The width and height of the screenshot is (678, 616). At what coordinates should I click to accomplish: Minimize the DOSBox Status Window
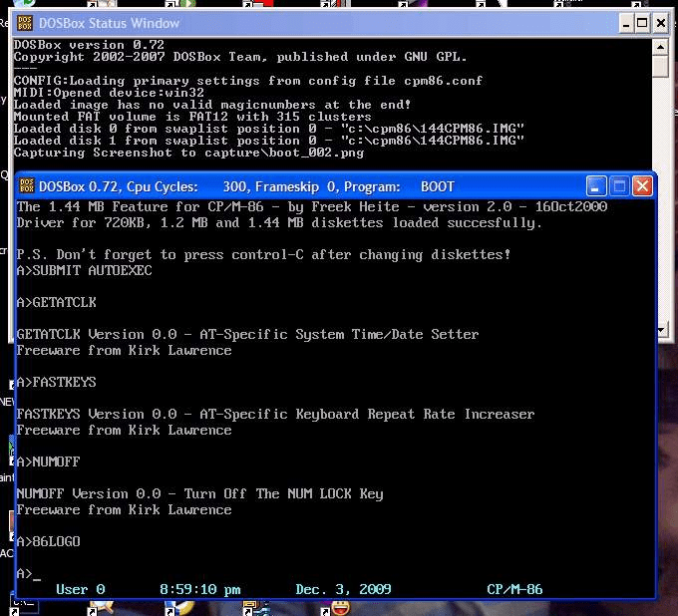626,23
